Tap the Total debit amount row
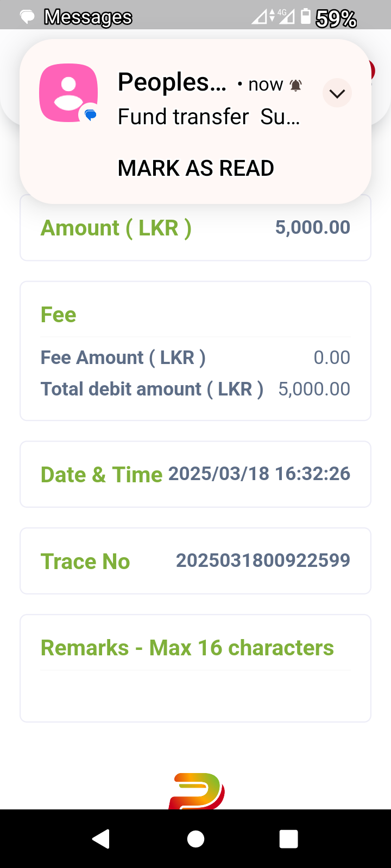Image resolution: width=391 pixels, height=868 pixels. 195,389
